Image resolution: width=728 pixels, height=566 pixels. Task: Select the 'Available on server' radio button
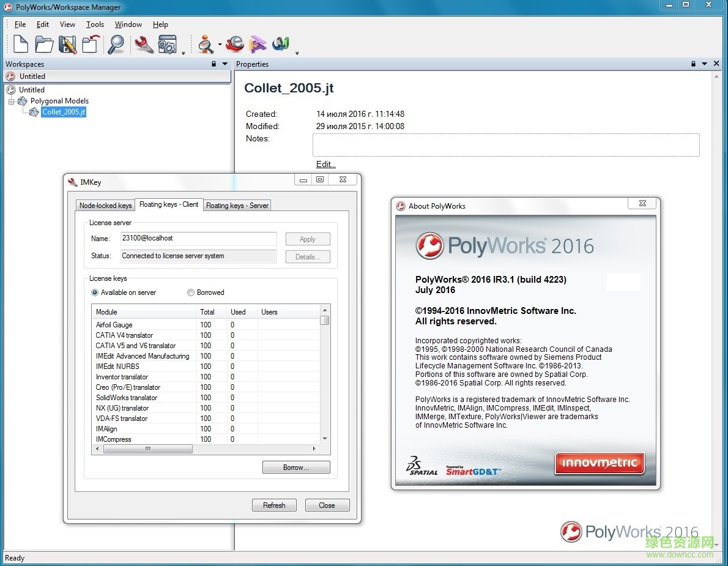coord(95,292)
